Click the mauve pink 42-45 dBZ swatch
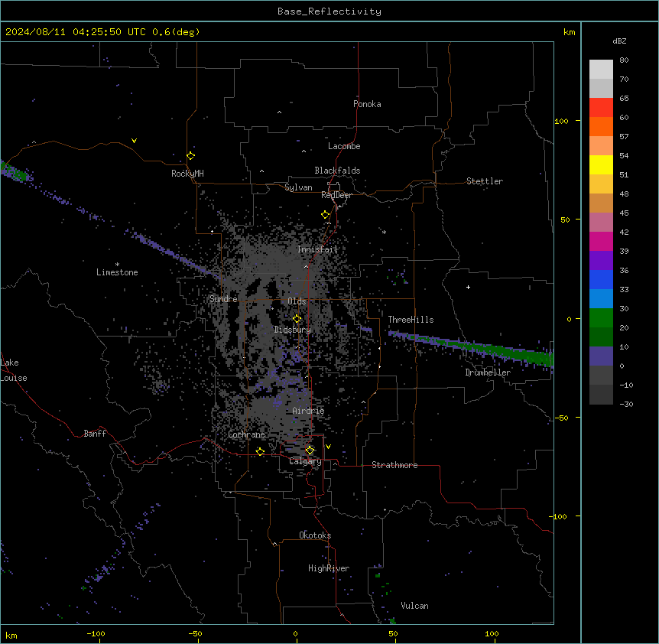The width and height of the screenshot is (659, 644). click(601, 222)
